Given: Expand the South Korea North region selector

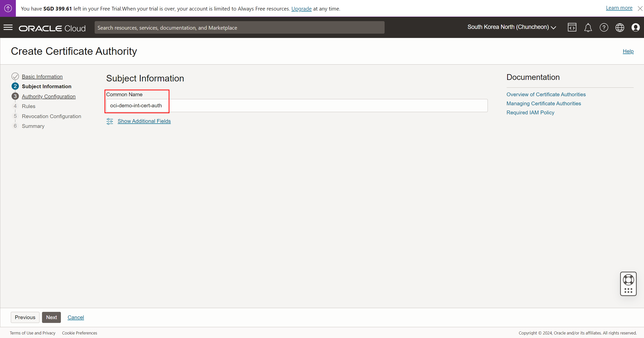Looking at the screenshot, I should click(512, 27).
